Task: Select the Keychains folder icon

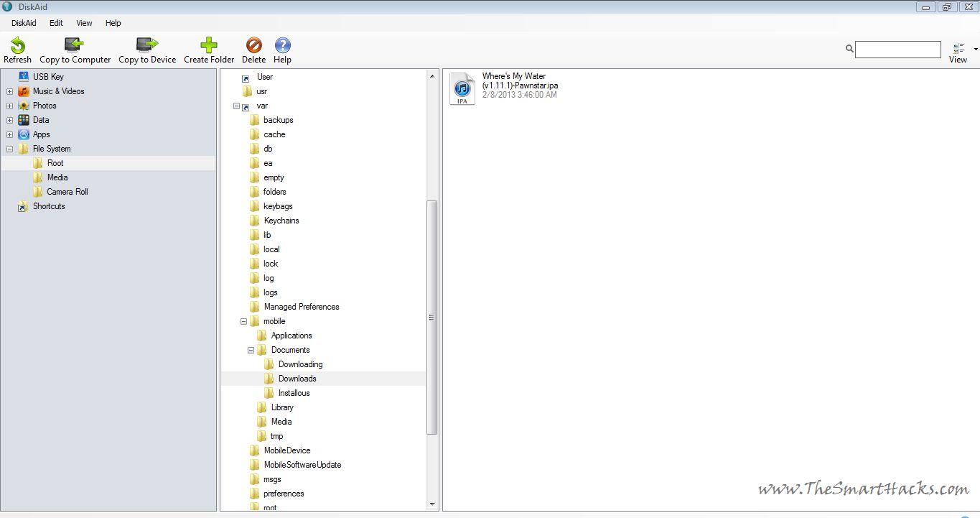Action: [x=254, y=221]
